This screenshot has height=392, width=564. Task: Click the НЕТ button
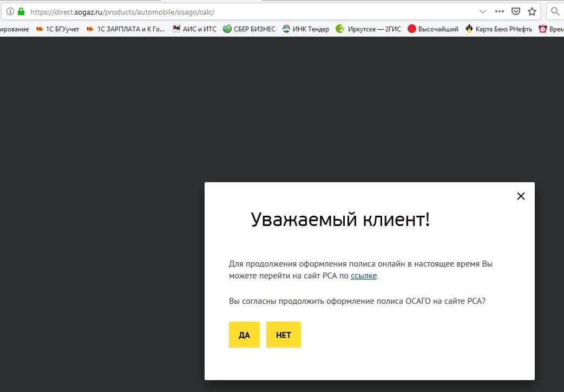pos(283,335)
